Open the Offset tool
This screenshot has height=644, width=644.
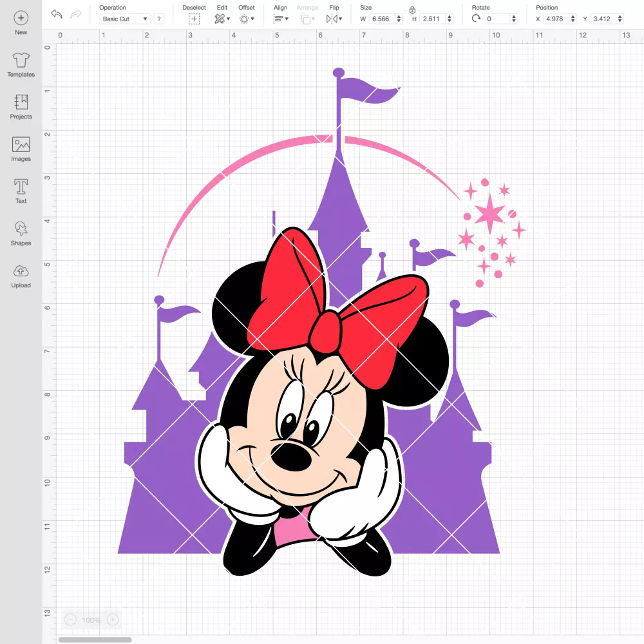[x=247, y=19]
